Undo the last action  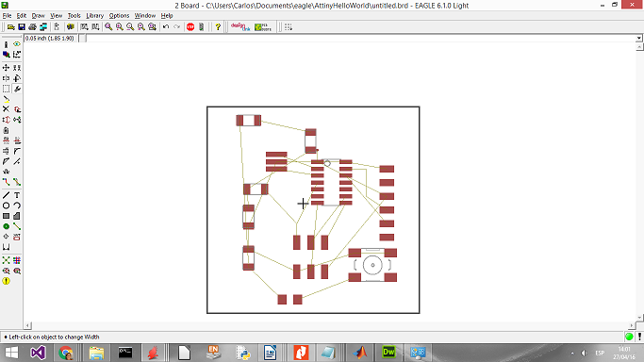[166, 27]
